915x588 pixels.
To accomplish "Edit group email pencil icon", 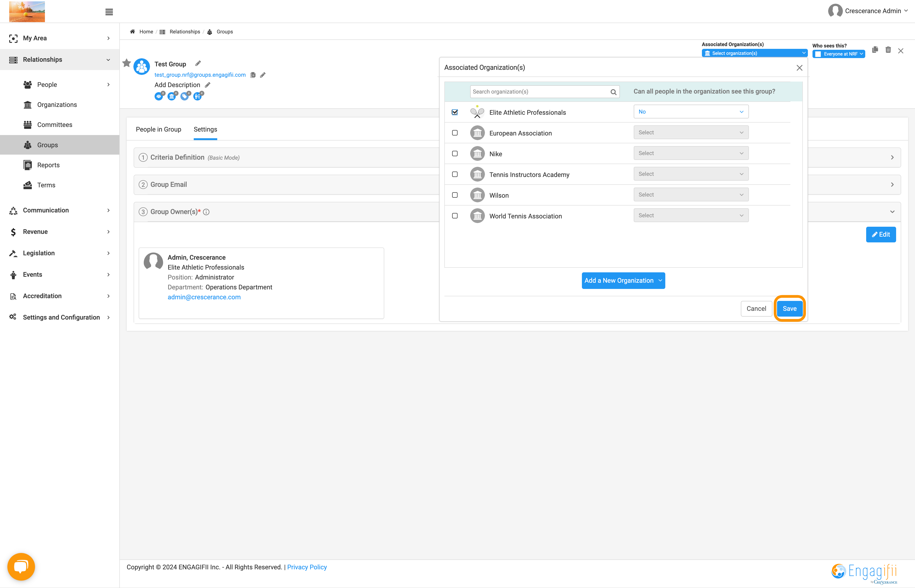I will tap(263, 75).
